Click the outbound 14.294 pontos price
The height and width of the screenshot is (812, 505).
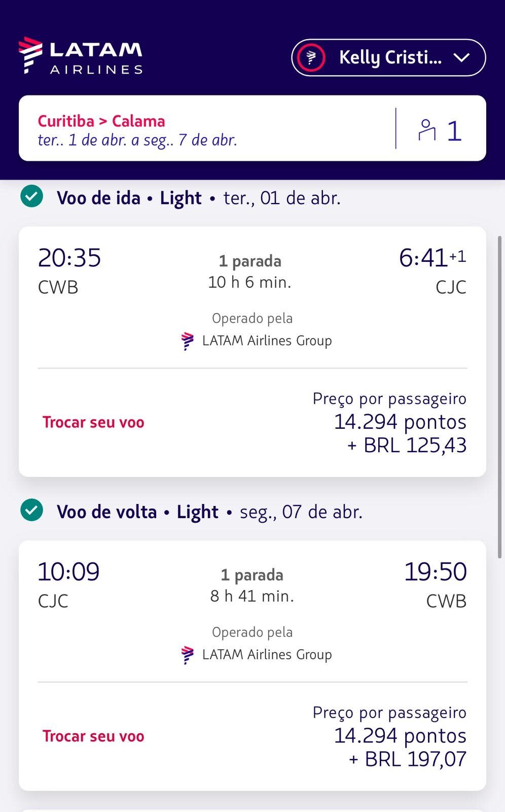click(400, 422)
